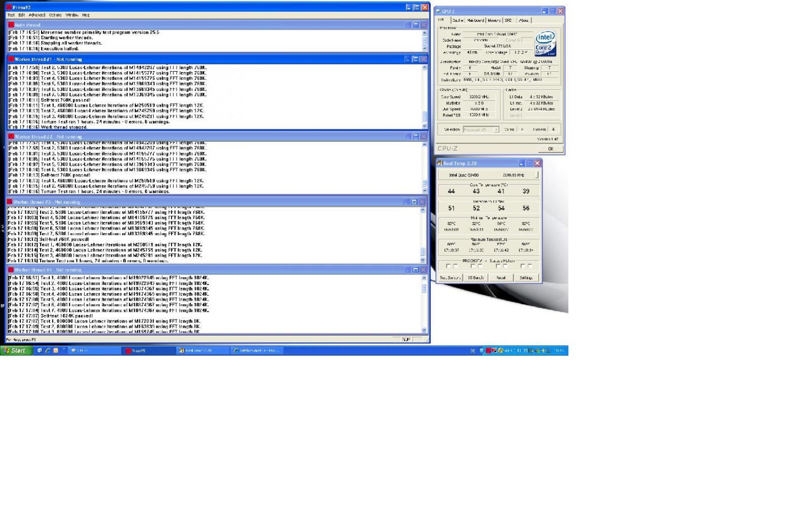Switch to the Memory tab in CPU-Z

point(494,20)
